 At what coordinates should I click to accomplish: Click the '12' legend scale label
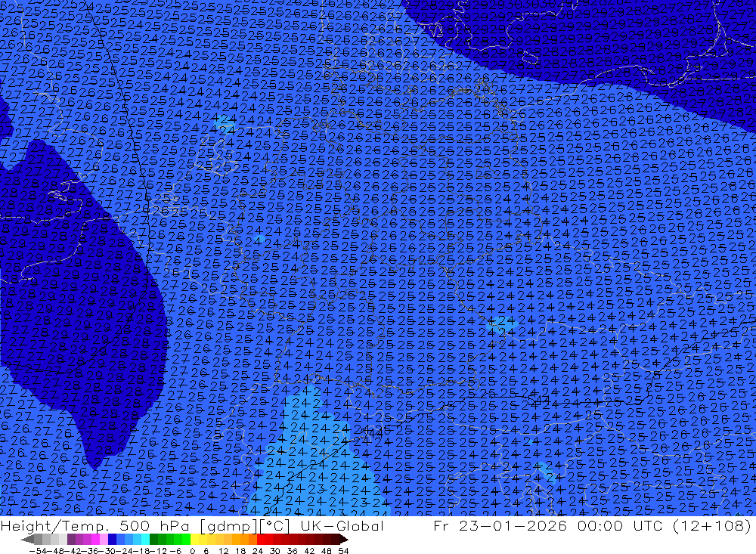point(223,551)
